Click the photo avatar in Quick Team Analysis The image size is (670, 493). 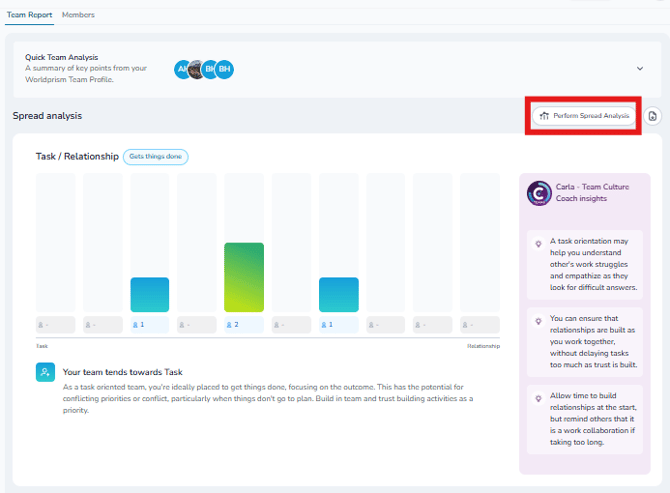197,69
